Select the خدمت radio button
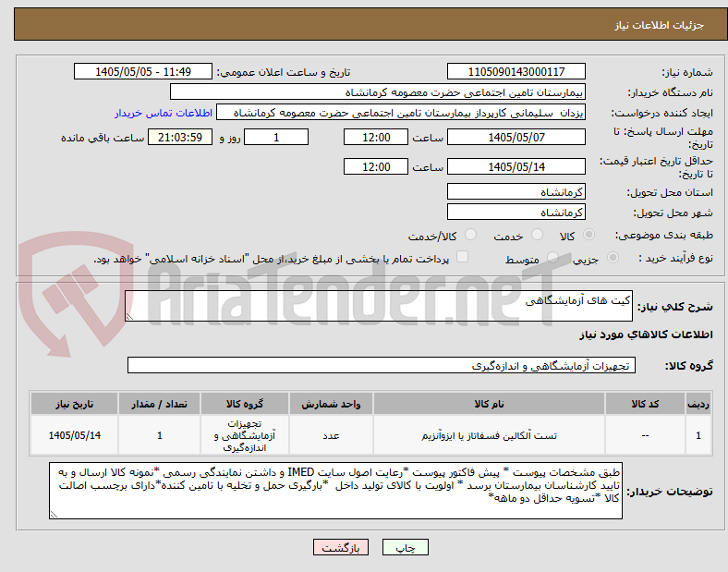Viewport: 728px width, 572px height. click(x=537, y=235)
